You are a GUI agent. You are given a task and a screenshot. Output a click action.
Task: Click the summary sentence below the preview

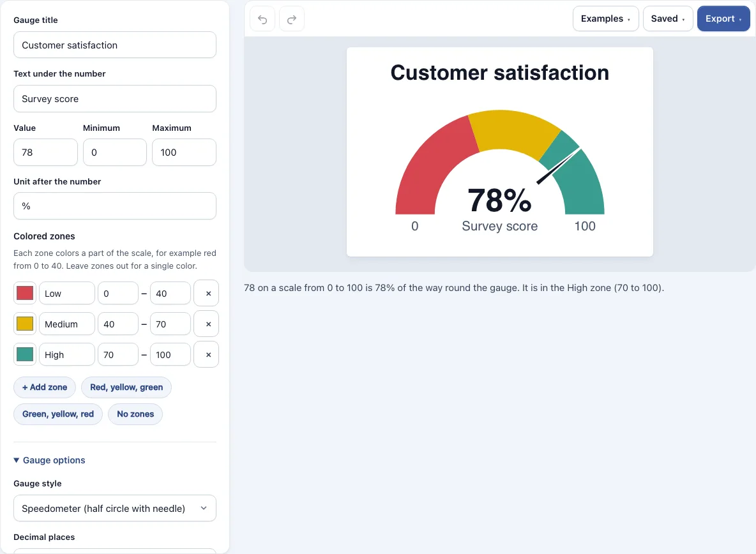coord(454,288)
